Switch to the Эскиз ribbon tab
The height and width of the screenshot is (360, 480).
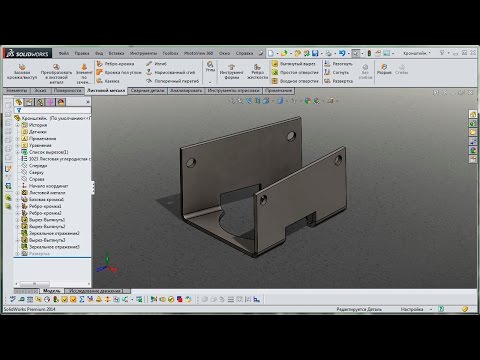tap(41, 91)
